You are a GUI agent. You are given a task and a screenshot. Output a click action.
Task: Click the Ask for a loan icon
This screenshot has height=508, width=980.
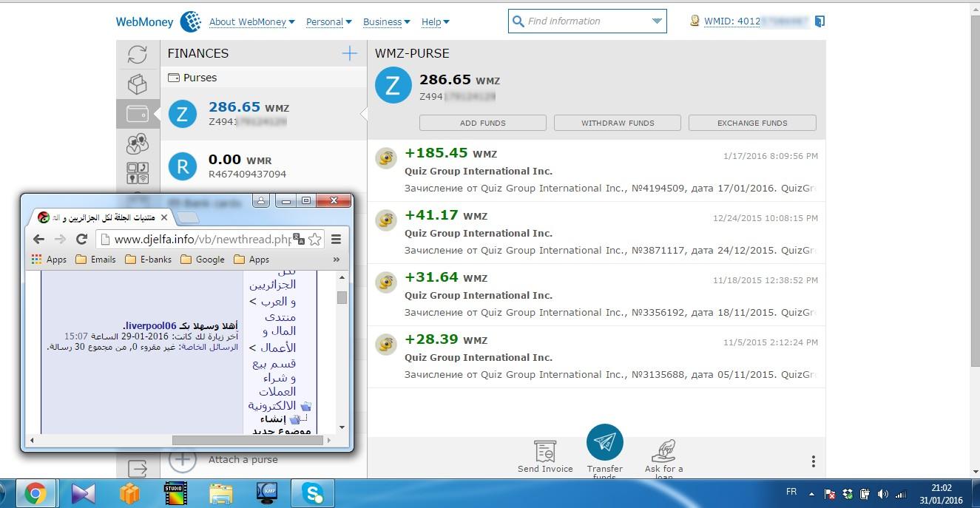click(663, 450)
